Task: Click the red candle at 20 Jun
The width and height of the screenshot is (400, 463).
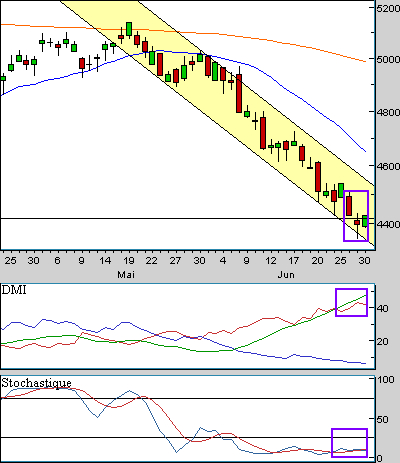Action: (x=318, y=177)
